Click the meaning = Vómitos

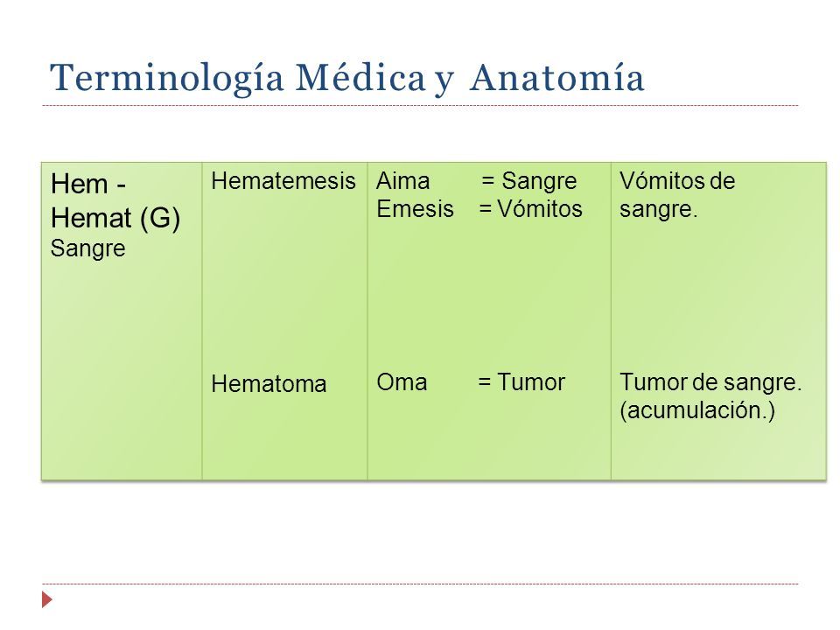click(530, 209)
